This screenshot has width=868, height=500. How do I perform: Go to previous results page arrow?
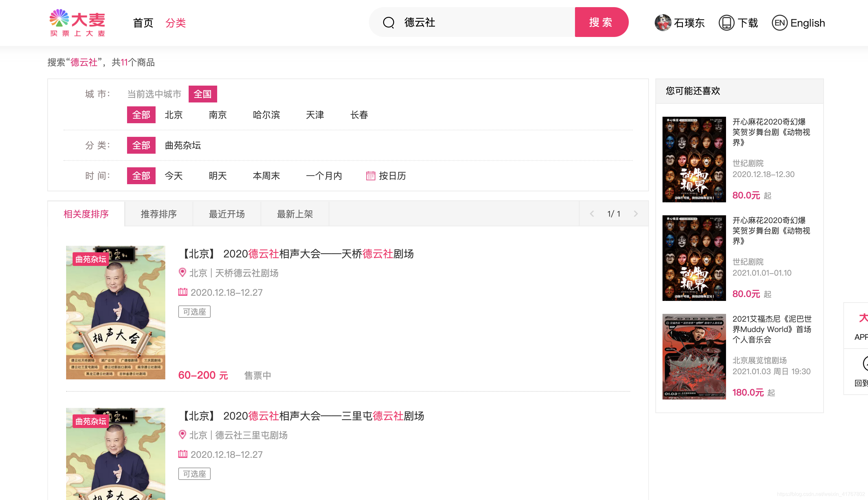[x=592, y=214]
